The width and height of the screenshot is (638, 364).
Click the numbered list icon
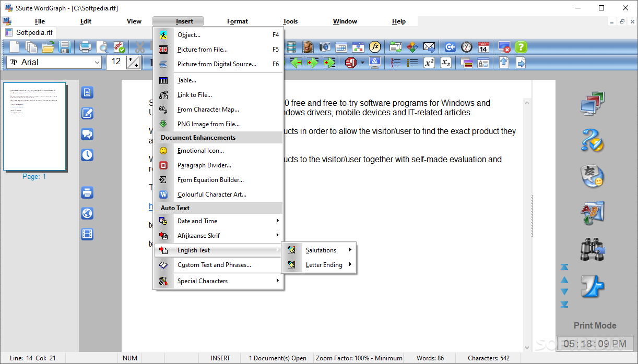tap(396, 63)
